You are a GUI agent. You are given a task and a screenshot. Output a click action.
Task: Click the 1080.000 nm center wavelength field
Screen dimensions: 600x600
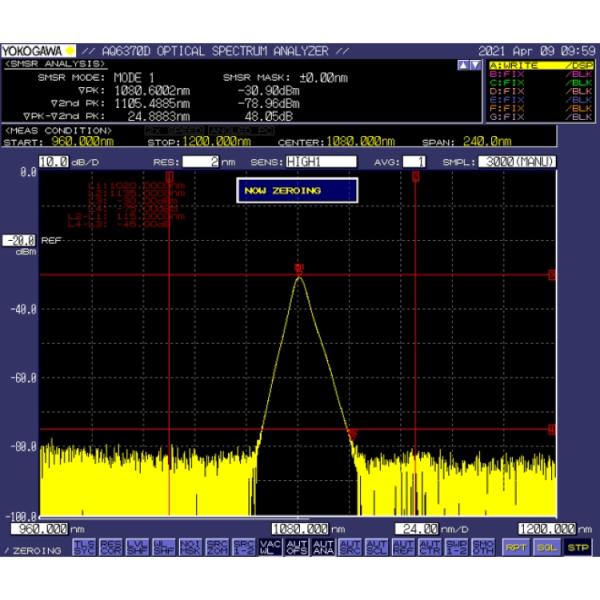pos(300,528)
